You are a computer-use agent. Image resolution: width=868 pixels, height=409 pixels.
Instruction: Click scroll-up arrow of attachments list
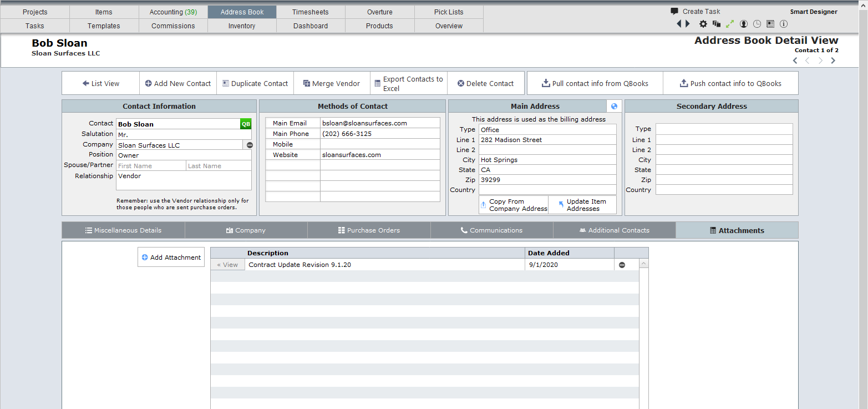pyautogui.click(x=644, y=264)
